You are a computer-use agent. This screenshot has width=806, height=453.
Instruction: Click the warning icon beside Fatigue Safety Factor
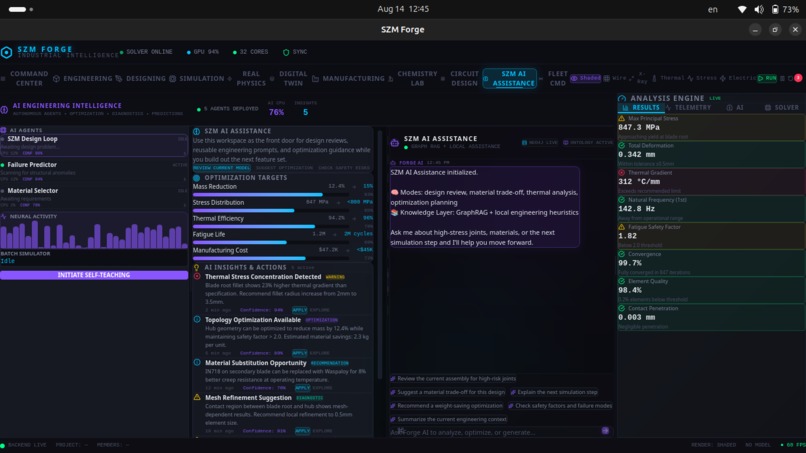pyautogui.click(x=621, y=227)
